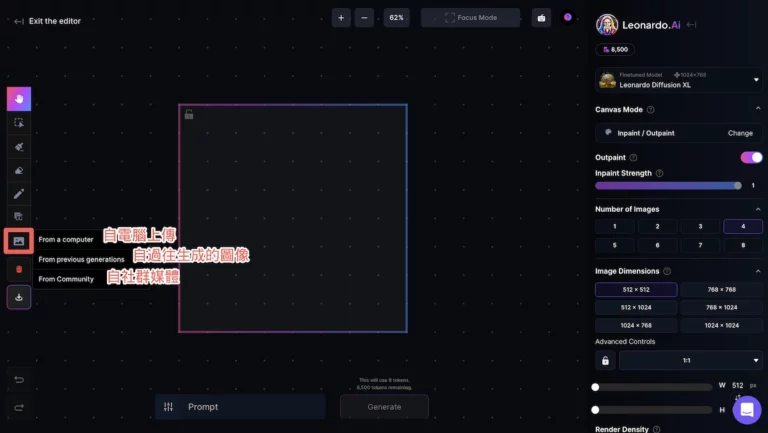Zoom in with the plus button
This screenshot has width=768, height=433.
(341, 18)
